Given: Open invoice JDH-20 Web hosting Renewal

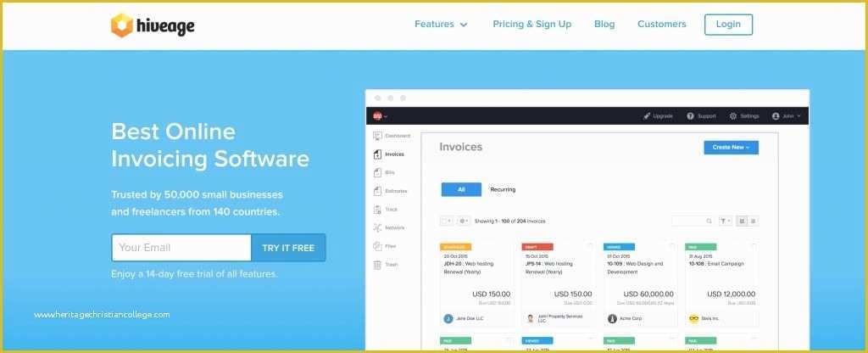Looking at the screenshot, I should pos(469,267).
